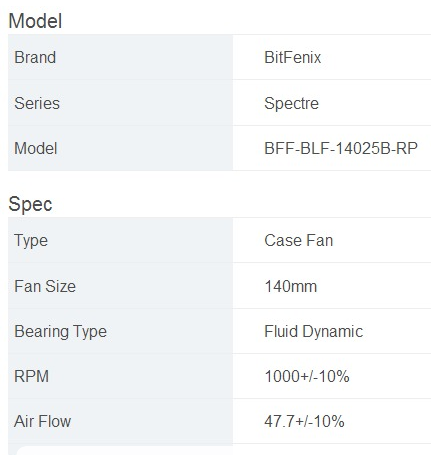
Task: Click the Fluid Dynamic value
Action: (313, 332)
